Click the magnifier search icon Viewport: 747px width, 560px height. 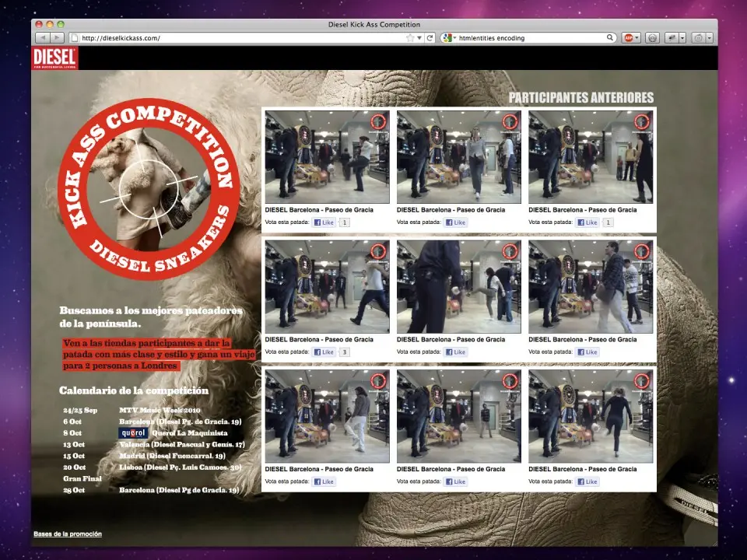[x=610, y=37]
